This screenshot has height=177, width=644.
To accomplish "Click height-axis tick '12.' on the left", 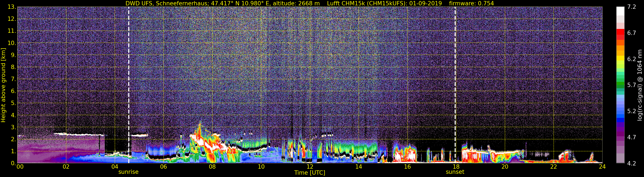I will 12,19.
